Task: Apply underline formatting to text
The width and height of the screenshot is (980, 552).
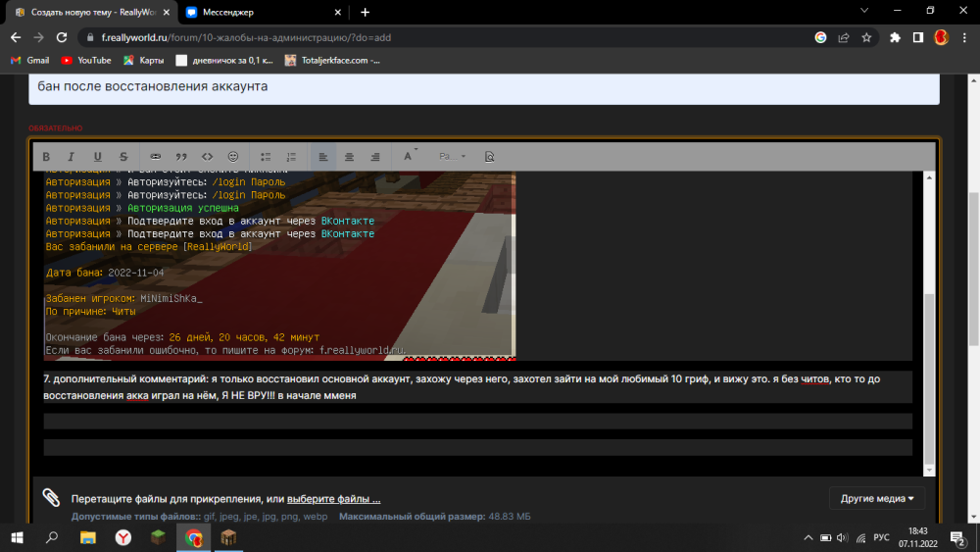Action: [97, 156]
